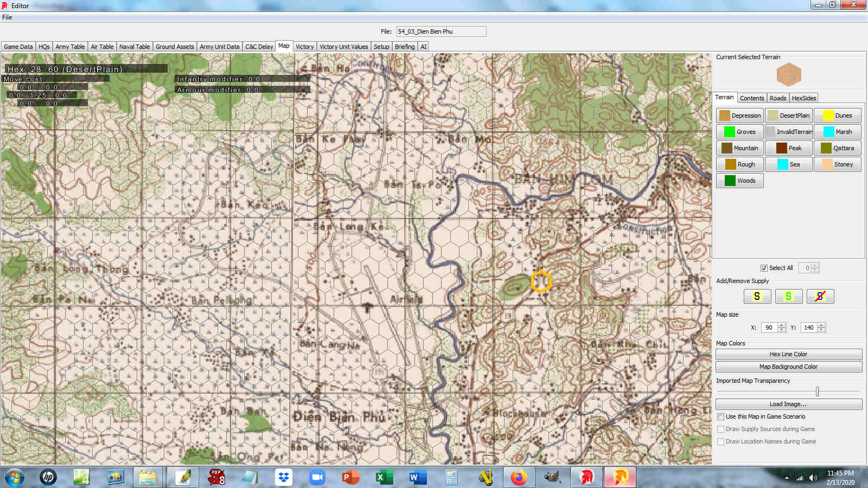Select the Mountain terrain type
This screenshot has width=868, height=488.
click(740, 148)
